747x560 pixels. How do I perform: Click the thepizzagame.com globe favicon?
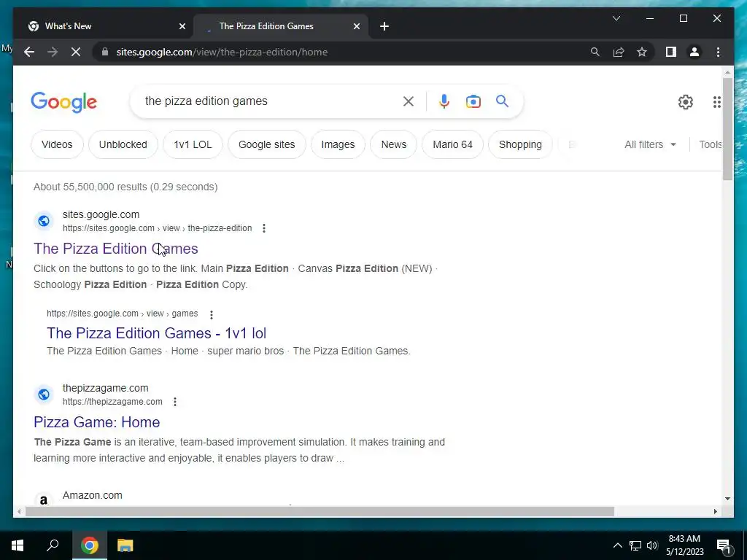[x=44, y=394]
